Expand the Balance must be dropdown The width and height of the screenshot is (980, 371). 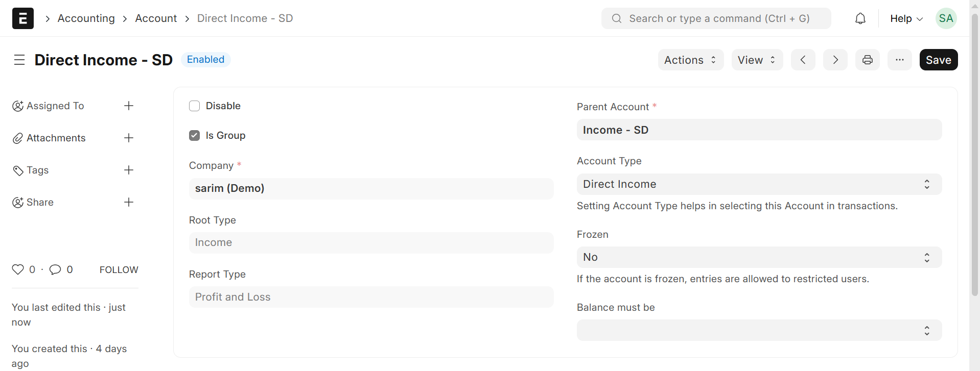[759, 330]
